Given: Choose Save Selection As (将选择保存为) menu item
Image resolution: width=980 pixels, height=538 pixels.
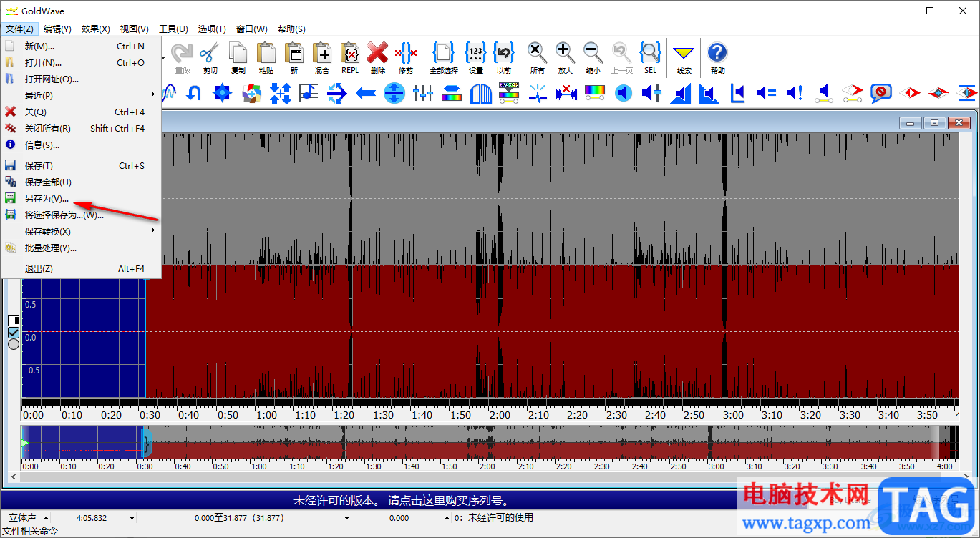Looking at the screenshot, I should coord(82,215).
